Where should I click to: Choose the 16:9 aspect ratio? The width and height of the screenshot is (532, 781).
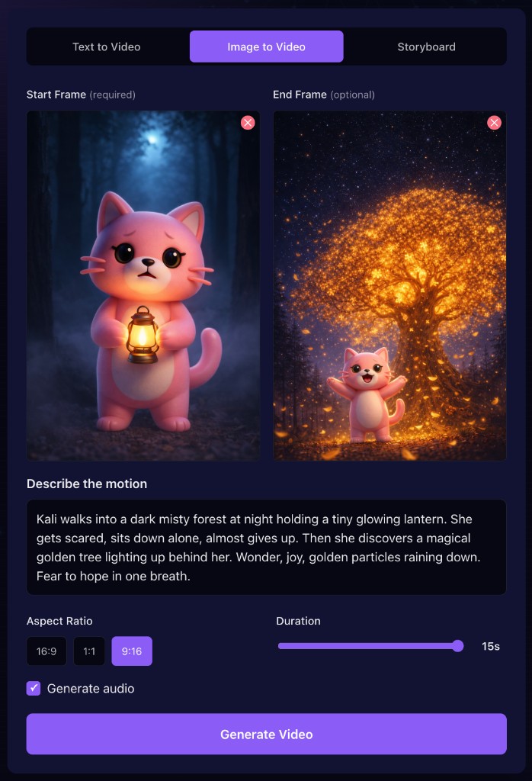coord(46,651)
